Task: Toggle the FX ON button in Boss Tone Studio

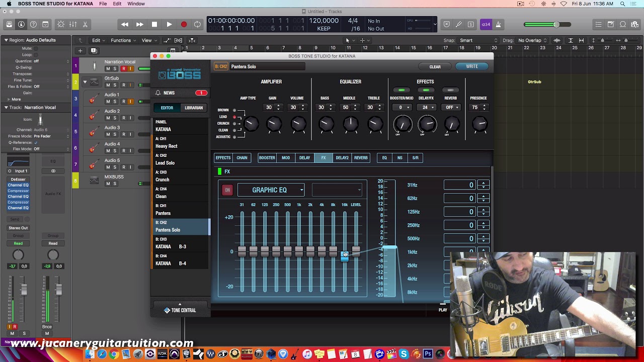Action: [227, 190]
